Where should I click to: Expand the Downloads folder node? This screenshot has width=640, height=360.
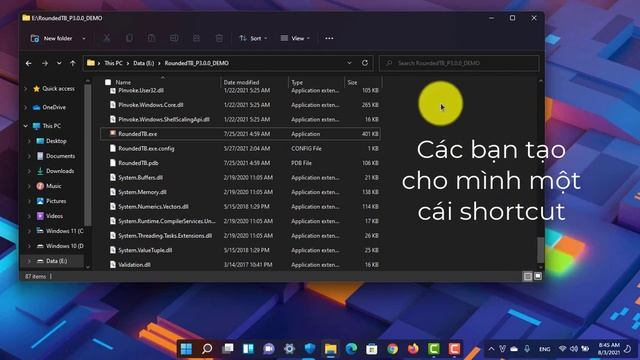pos(29,171)
